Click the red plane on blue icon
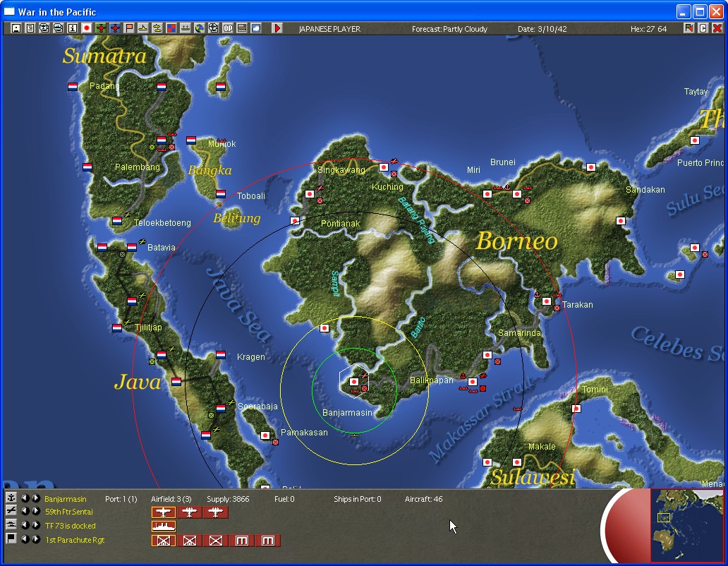 pos(115,28)
